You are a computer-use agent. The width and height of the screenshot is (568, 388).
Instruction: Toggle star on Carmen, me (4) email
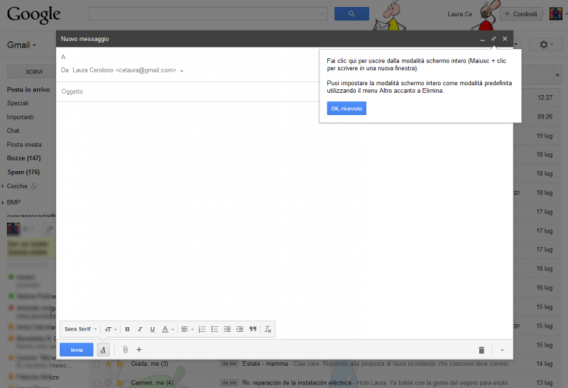coord(108,383)
